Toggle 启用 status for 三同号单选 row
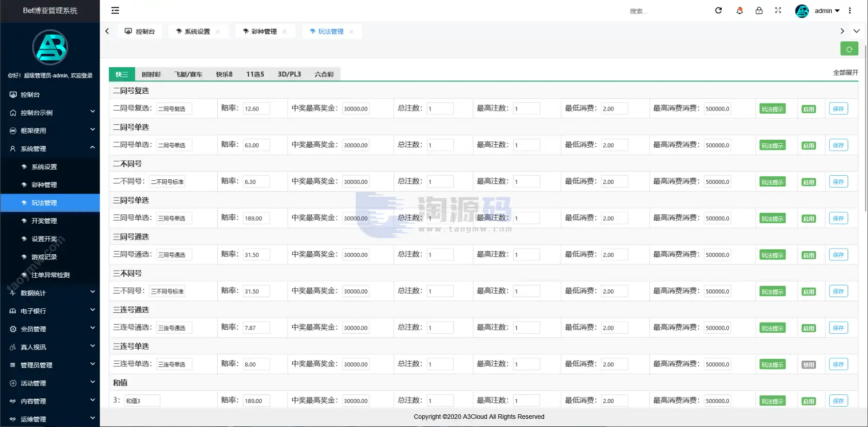868x427 pixels. point(808,219)
